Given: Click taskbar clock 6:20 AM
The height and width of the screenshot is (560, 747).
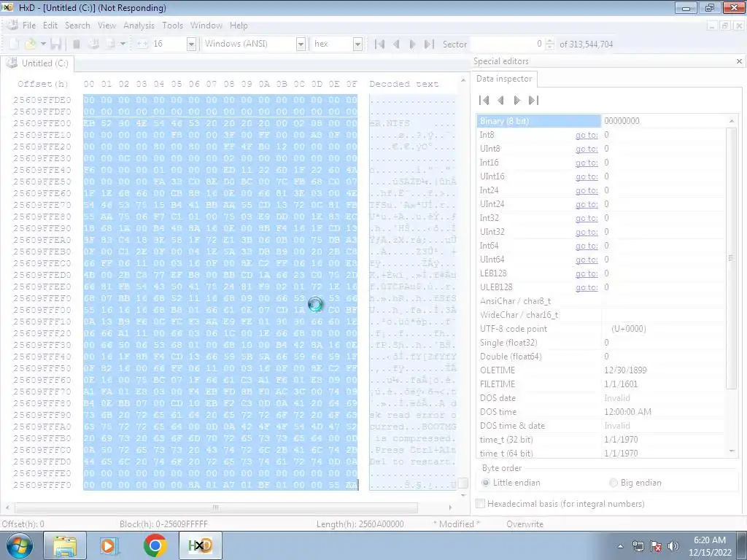Looking at the screenshot, I should pos(709,540).
